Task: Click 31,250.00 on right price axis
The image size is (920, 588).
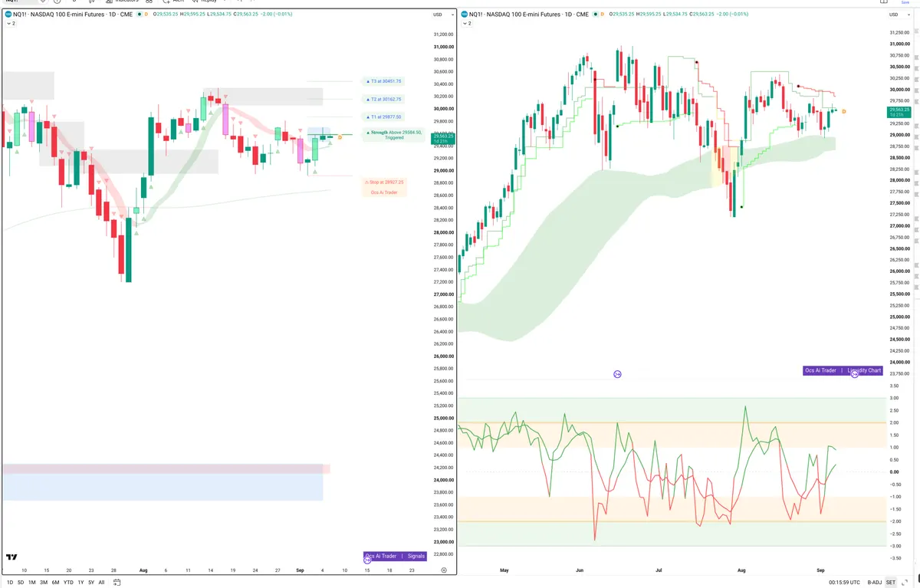Action: 899,32
